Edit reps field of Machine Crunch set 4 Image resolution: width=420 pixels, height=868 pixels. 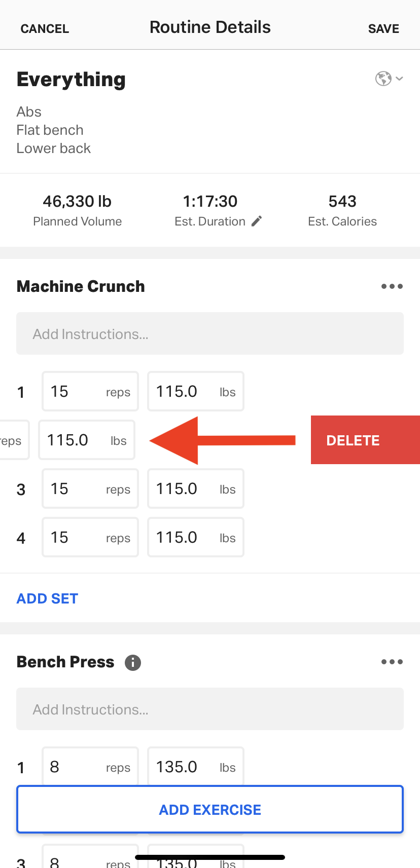pos(90,537)
